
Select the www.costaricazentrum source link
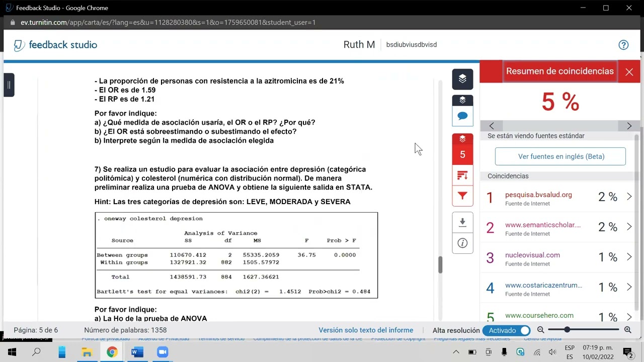[x=543, y=285]
